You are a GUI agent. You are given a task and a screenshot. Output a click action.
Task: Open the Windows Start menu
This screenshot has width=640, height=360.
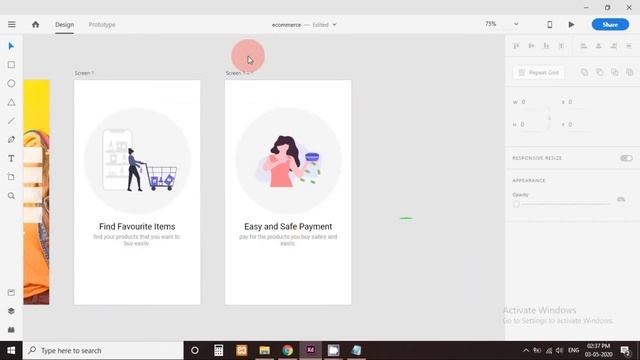tap(11, 351)
